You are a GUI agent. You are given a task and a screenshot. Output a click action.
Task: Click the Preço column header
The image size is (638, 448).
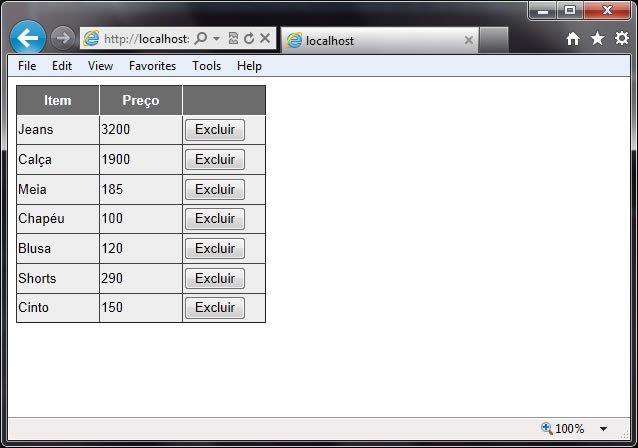(141, 100)
